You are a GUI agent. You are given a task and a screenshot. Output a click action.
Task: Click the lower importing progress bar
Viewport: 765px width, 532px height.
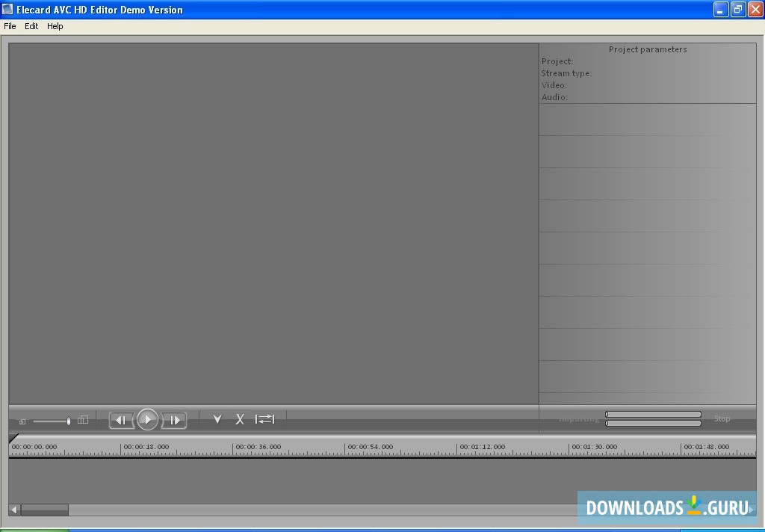click(x=653, y=423)
